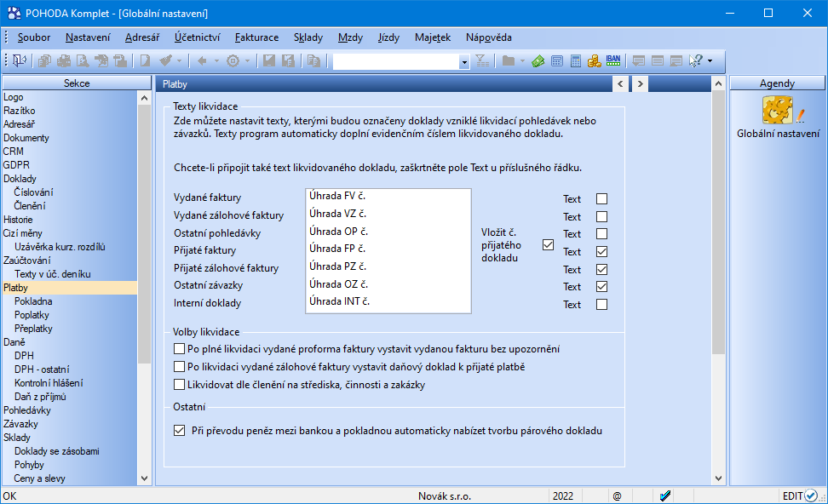Click the Sekce list scroll down arrow

(x=145, y=478)
